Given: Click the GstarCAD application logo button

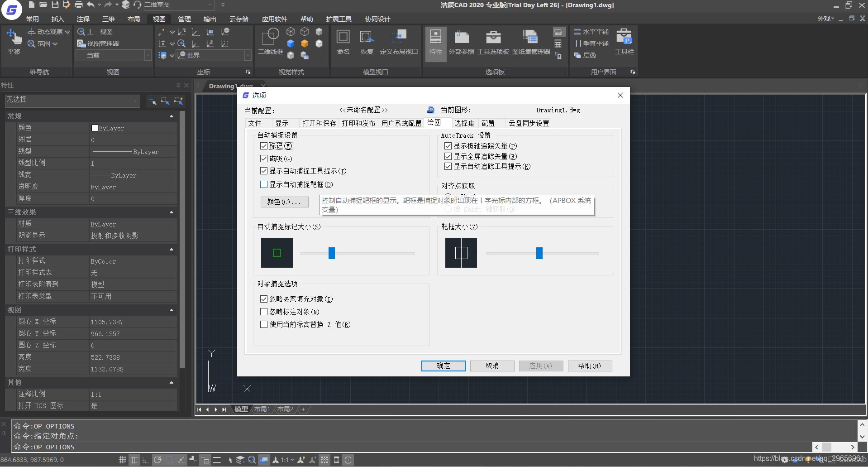Looking at the screenshot, I should coord(11,10).
